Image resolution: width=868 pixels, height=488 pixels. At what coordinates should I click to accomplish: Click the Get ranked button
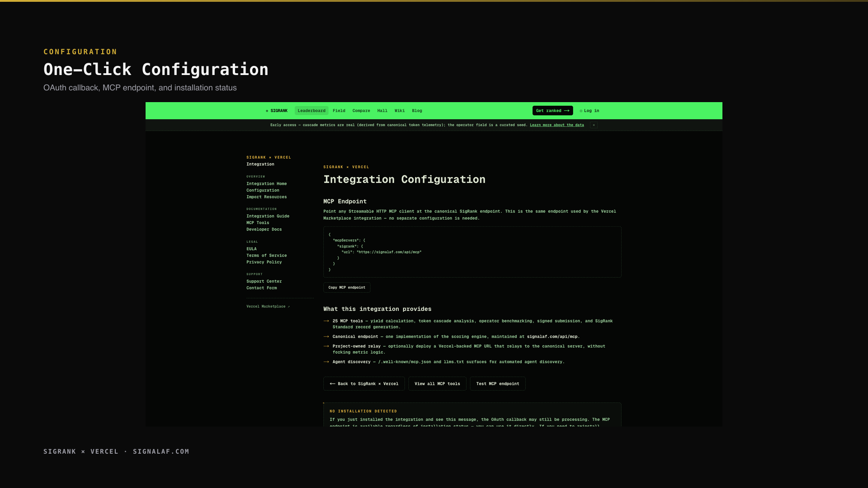(552, 111)
